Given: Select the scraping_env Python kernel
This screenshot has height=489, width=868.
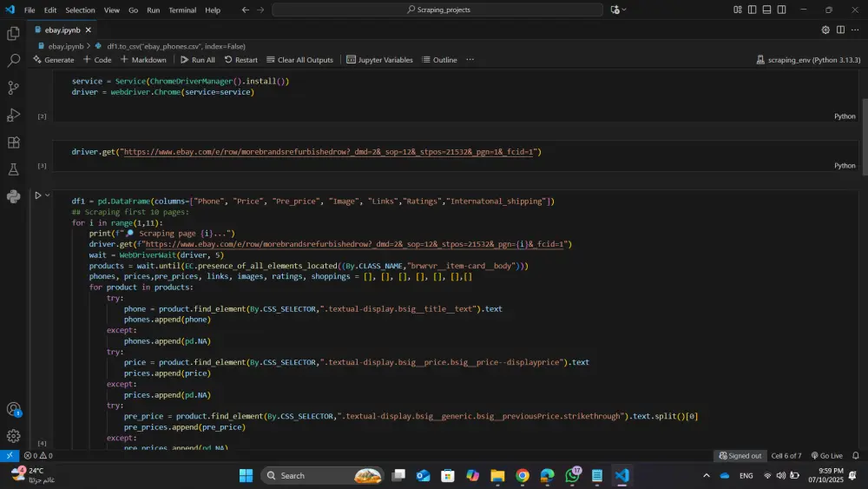Looking at the screenshot, I should pos(808,60).
